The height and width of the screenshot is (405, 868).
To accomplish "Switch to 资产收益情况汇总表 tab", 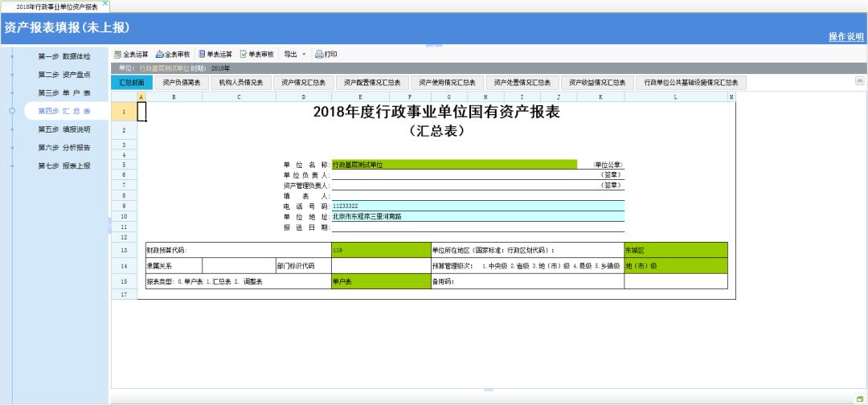I will [597, 83].
